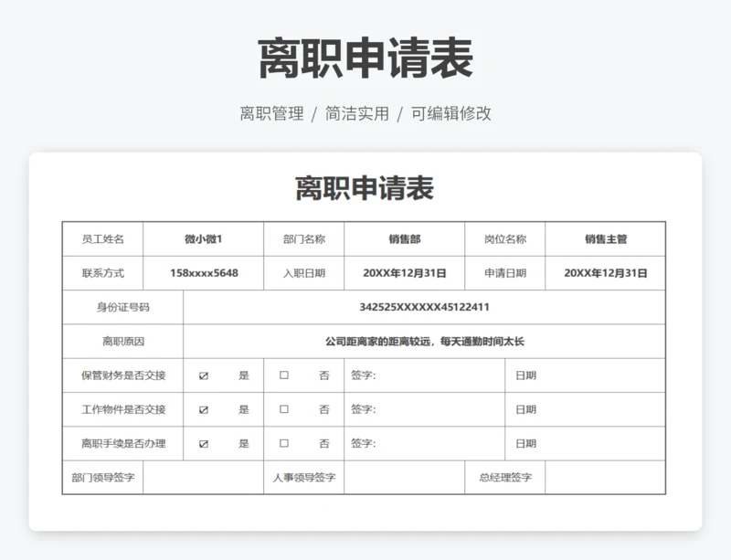
Task: Click the form heading 离职申请表 inside the card
Action: [x=365, y=188]
